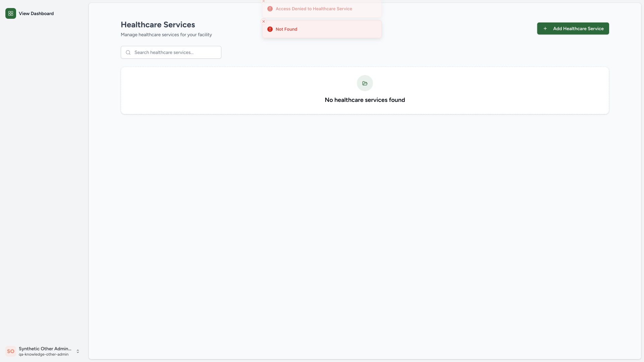Image resolution: width=644 pixels, height=362 pixels.
Task: Click the SO user avatar
Action: coord(11,351)
